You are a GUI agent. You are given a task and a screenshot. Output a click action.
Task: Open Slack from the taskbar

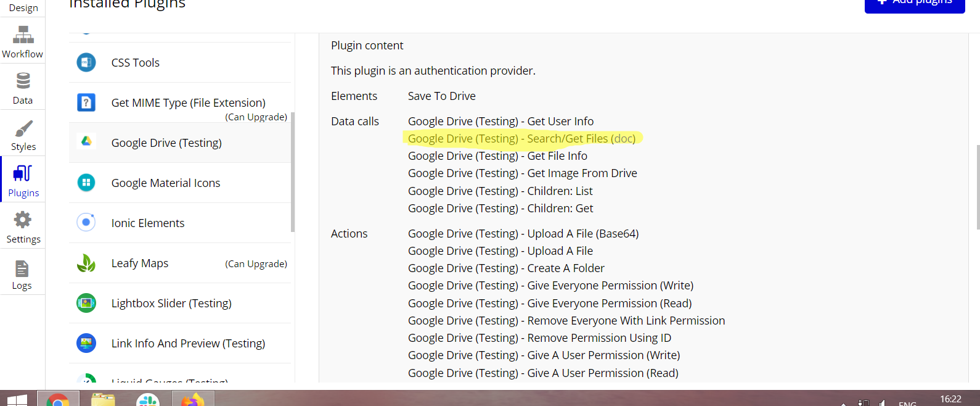tap(148, 400)
